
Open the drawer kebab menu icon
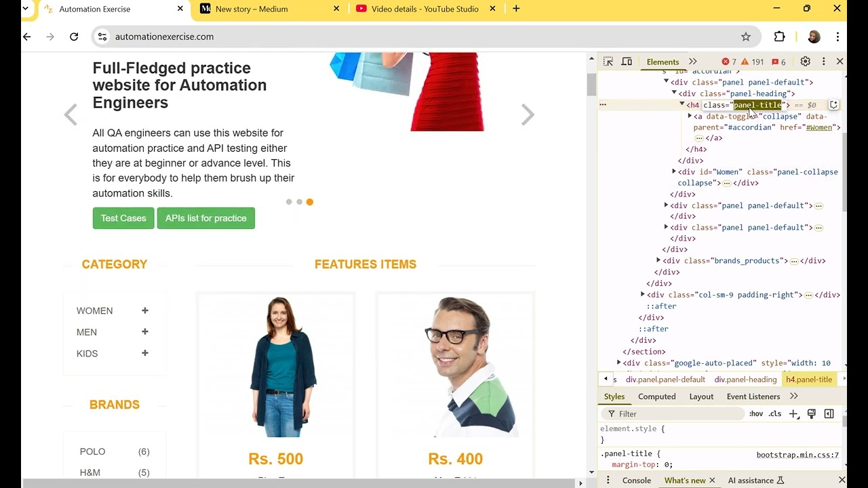(x=608, y=480)
